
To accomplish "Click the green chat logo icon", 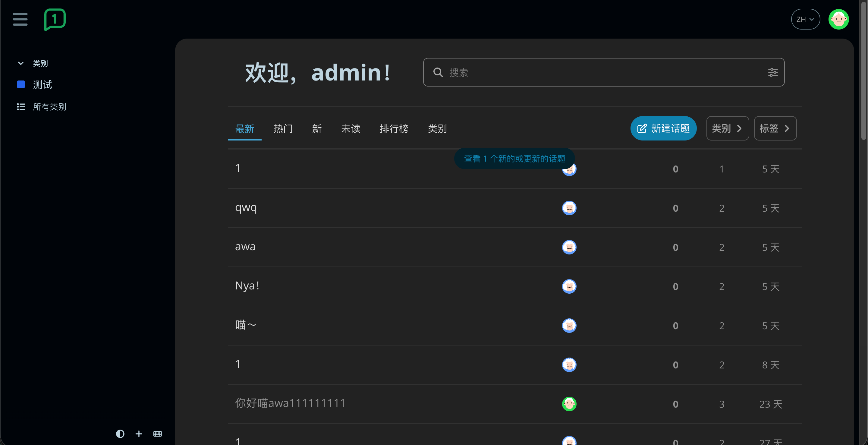I will [55, 20].
